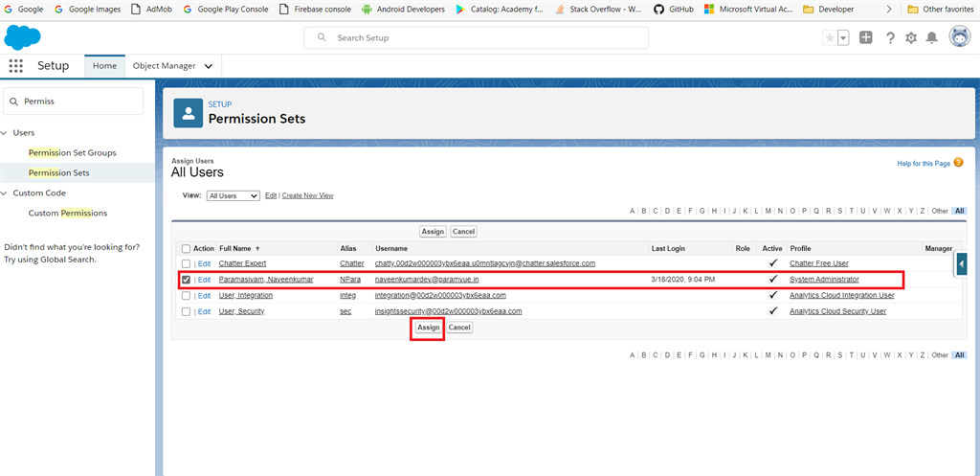
Task: Click the Quick Find box containing Permiss
Action: coord(73,101)
